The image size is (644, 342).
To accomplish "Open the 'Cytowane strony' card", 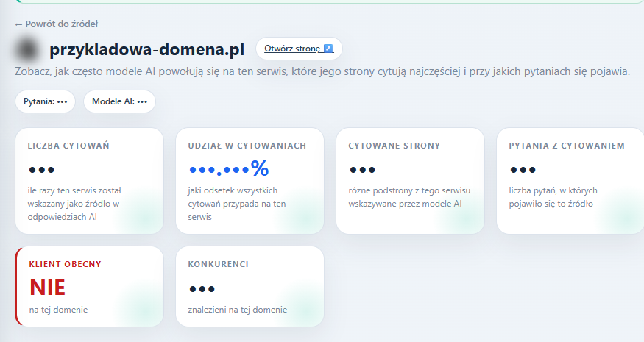I will pyautogui.click(x=410, y=181).
